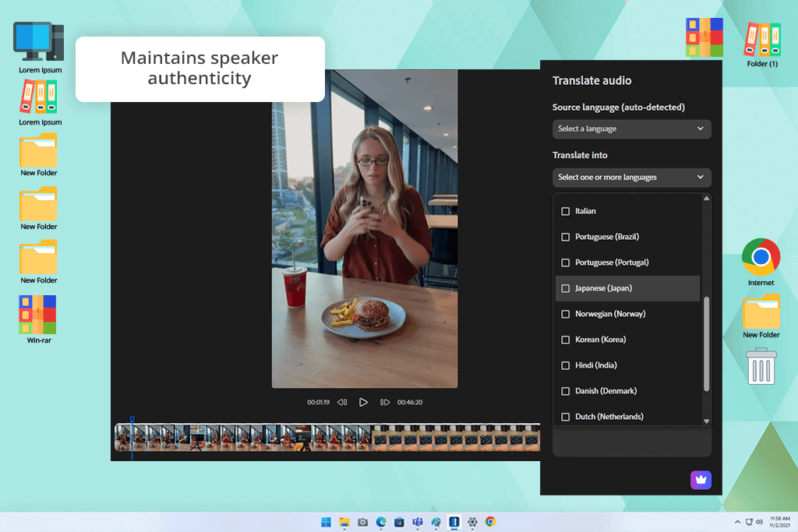Enable Portuguese (Brazil) checkbox
The height and width of the screenshot is (532, 798).
tap(565, 237)
